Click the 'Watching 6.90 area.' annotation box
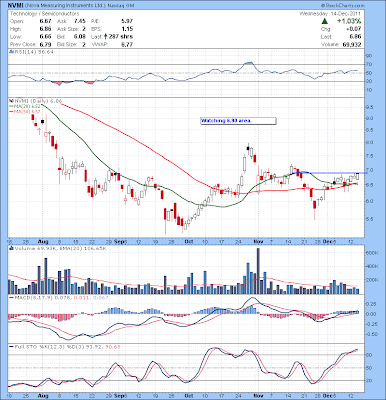 [238, 121]
